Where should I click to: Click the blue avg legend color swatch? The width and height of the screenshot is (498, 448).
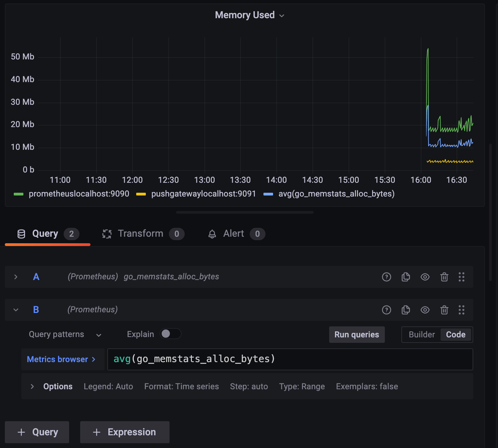tap(268, 194)
